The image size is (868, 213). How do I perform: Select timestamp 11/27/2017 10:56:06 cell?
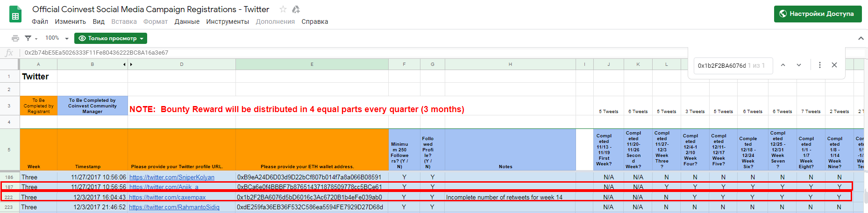(x=92, y=177)
